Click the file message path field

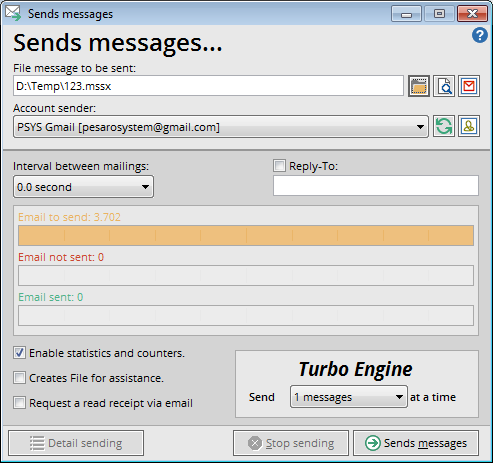click(208, 86)
